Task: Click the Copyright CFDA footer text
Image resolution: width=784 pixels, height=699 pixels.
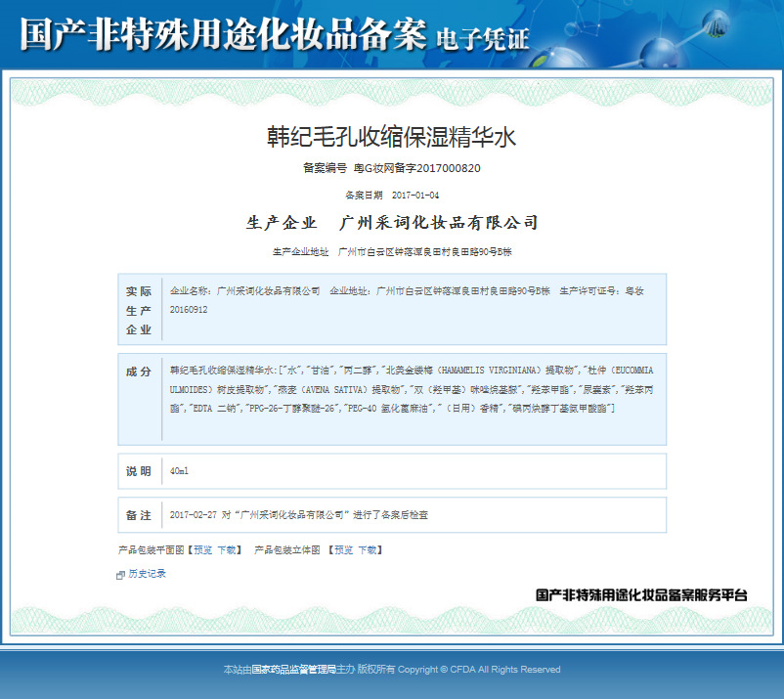Action: (479, 669)
